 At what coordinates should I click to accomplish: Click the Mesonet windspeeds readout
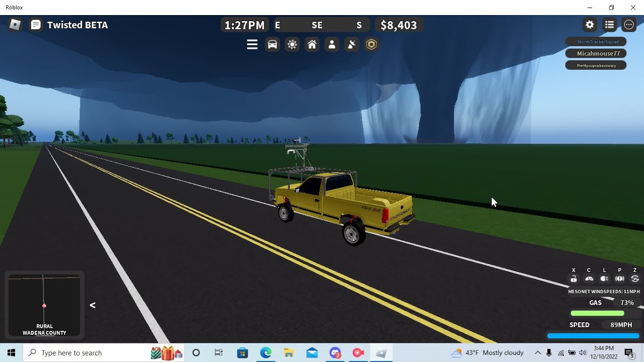coord(604,292)
